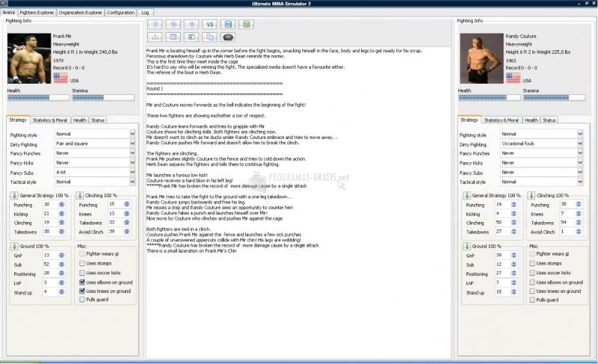
Task: Open Frank Mir's Status tab
Action: (98, 120)
